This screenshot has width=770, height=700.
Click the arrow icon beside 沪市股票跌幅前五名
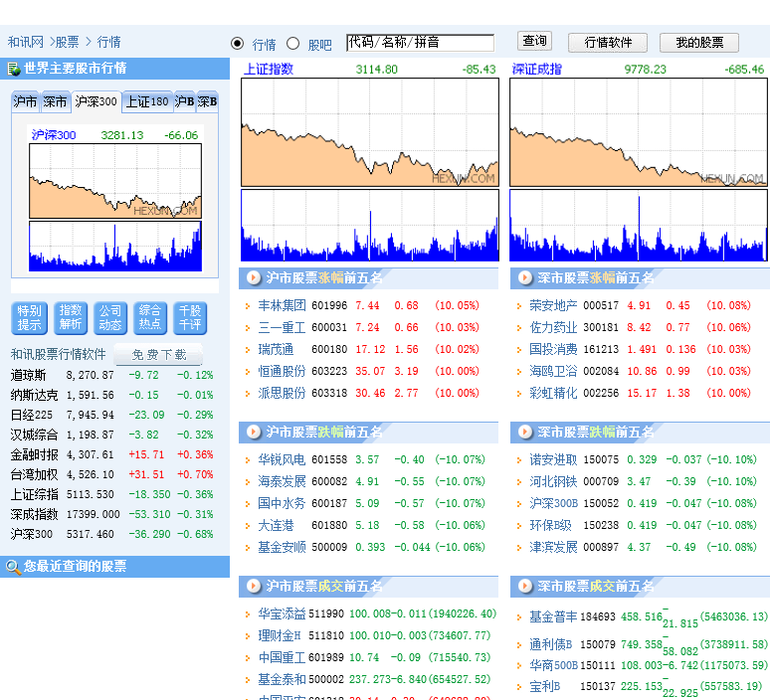pyautogui.click(x=254, y=432)
